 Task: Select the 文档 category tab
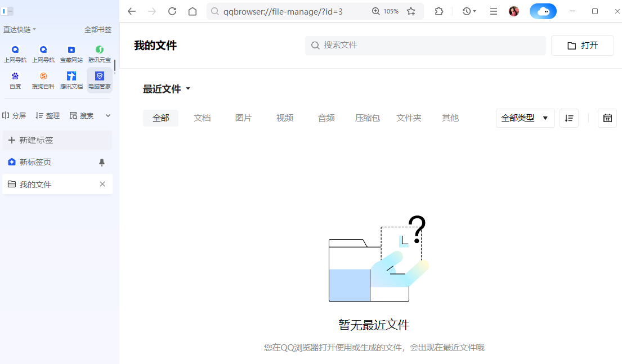[x=202, y=118]
